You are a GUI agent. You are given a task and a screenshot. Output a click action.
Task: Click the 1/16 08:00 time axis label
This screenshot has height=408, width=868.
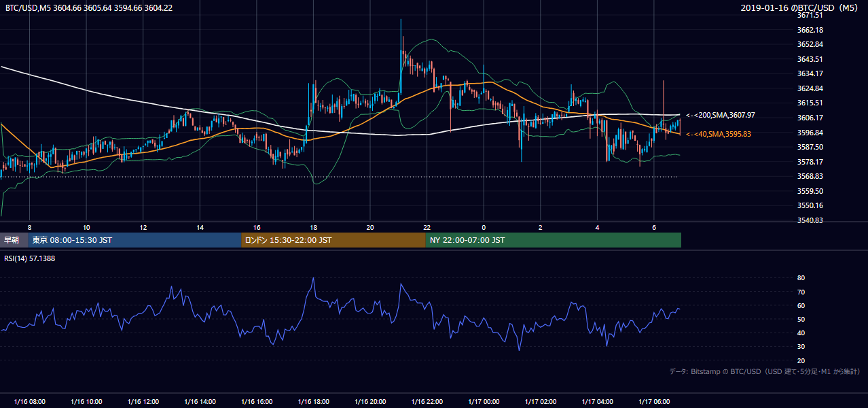[29, 402]
